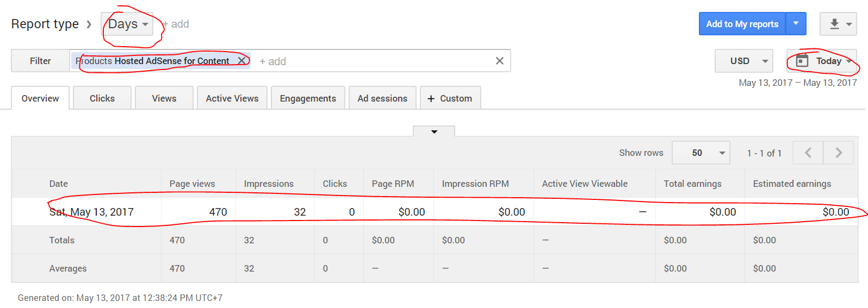
Task: Select the Engagements tab
Action: [x=307, y=98]
